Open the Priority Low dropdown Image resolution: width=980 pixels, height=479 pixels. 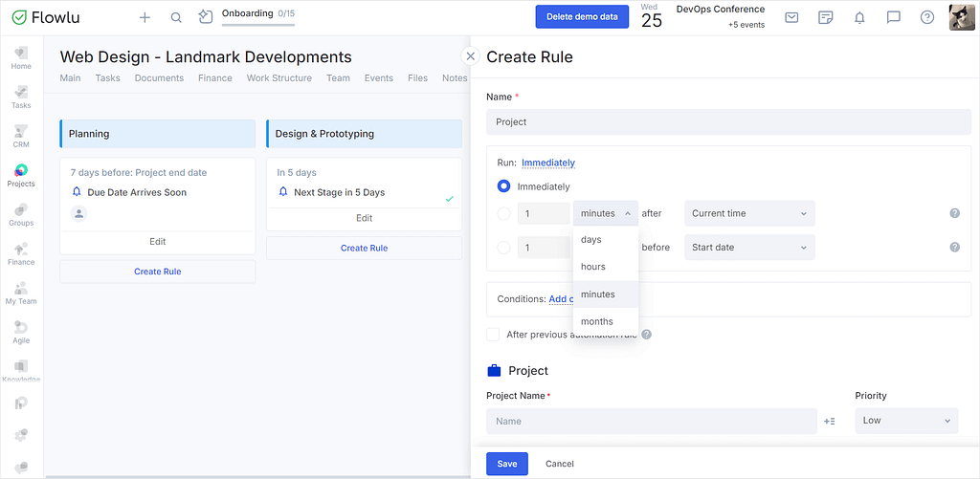(906, 421)
